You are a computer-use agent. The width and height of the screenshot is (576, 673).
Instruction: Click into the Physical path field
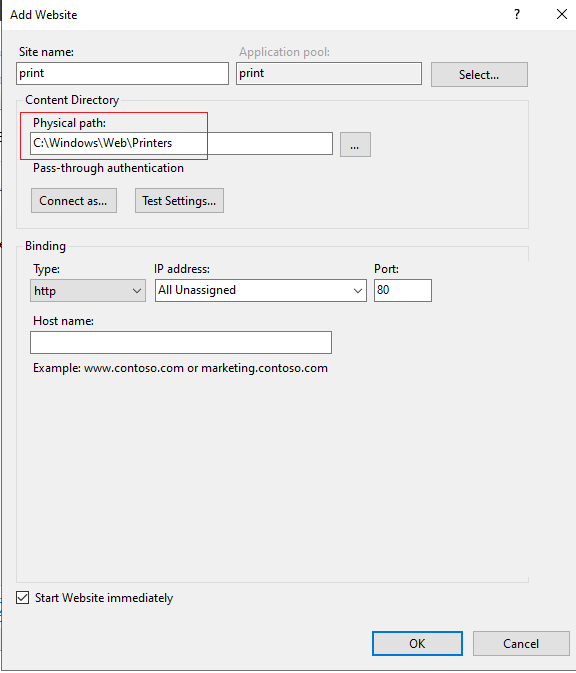tap(182, 143)
